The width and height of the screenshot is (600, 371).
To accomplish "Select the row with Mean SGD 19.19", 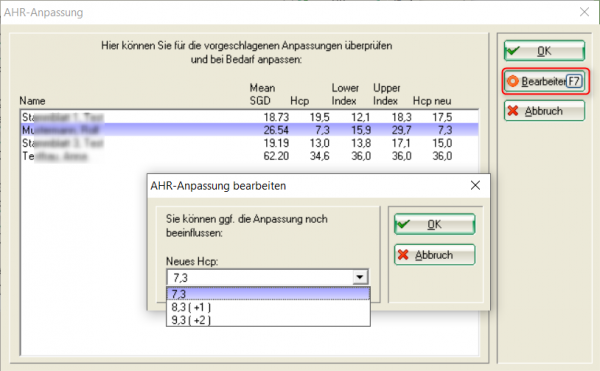I will click(249, 143).
